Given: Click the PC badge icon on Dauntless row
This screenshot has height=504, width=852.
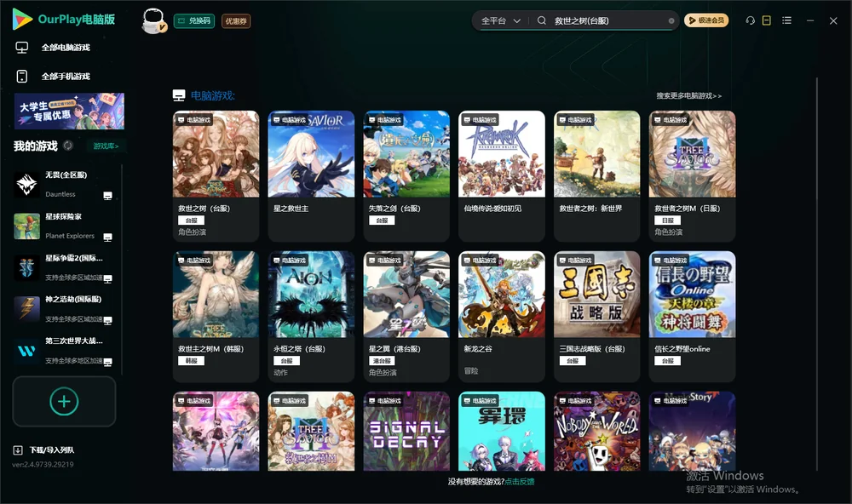Looking at the screenshot, I should pyautogui.click(x=107, y=196).
